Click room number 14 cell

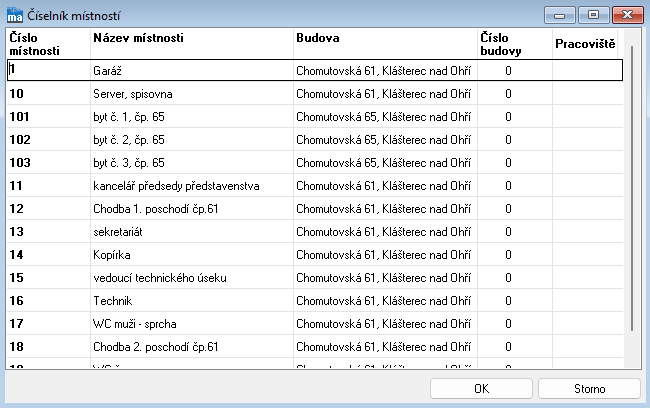coord(49,255)
